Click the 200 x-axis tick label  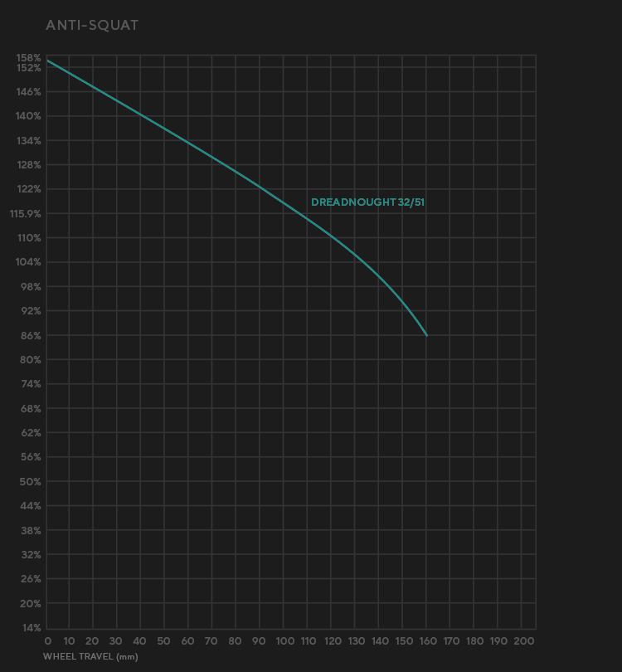click(x=523, y=641)
